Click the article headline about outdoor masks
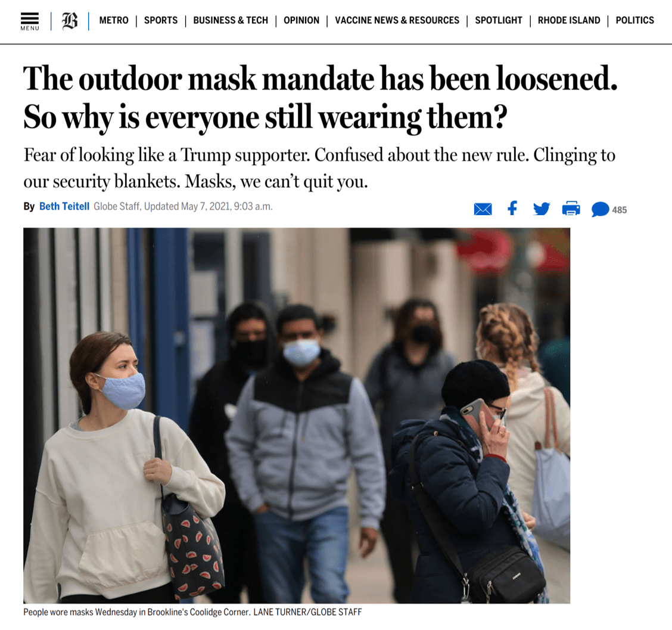The image size is (672, 630). (x=320, y=98)
